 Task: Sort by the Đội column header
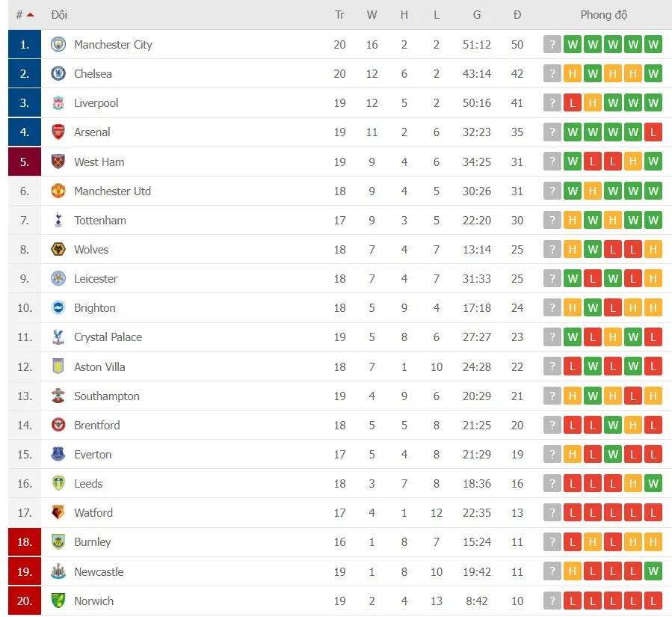pos(60,14)
